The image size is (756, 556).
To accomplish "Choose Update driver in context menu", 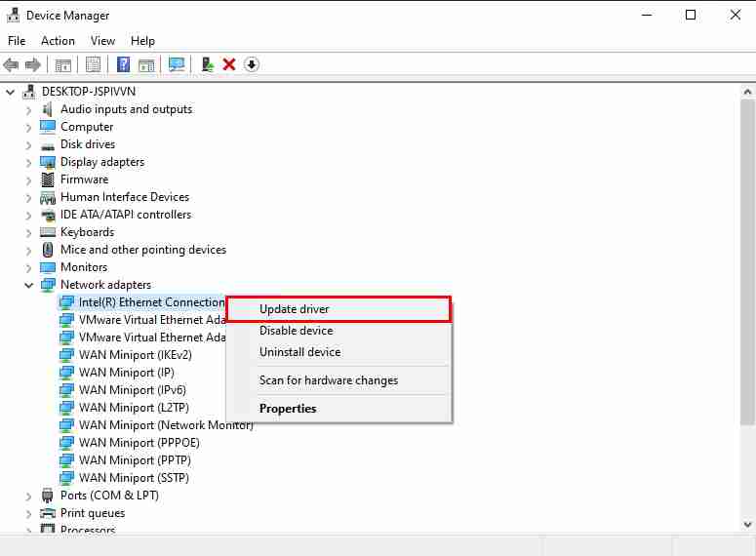I will pos(338,309).
